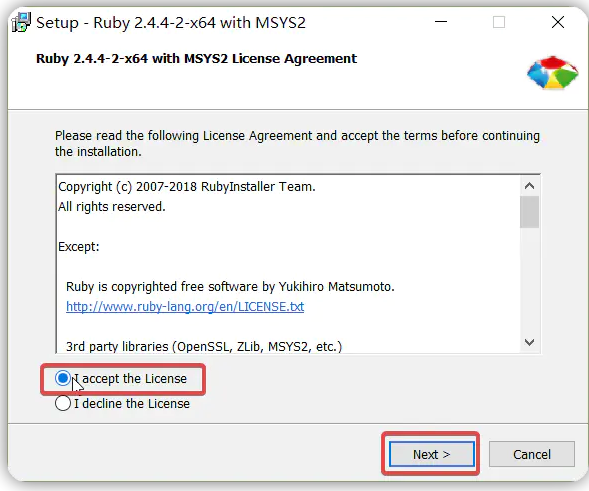Cancel the Ruby installation
The height and width of the screenshot is (491, 589).
(532, 454)
